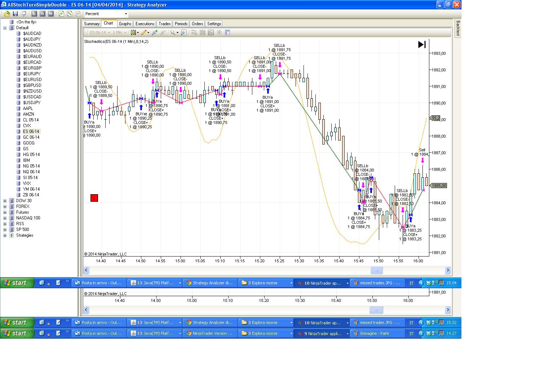The height and width of the screenshot is (392, 540).
Task: Click the 55,2 indicator value marker
Action: (x=435, y=118)
